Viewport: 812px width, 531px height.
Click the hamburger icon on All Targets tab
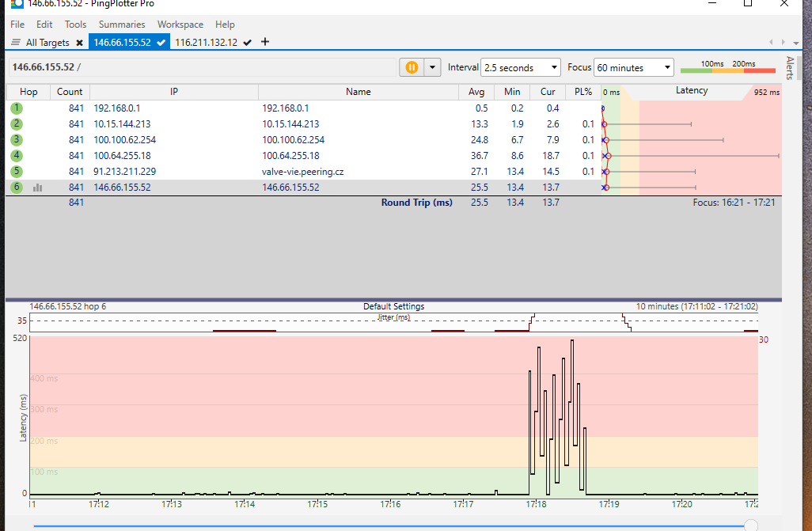click(x=16, y=43)
